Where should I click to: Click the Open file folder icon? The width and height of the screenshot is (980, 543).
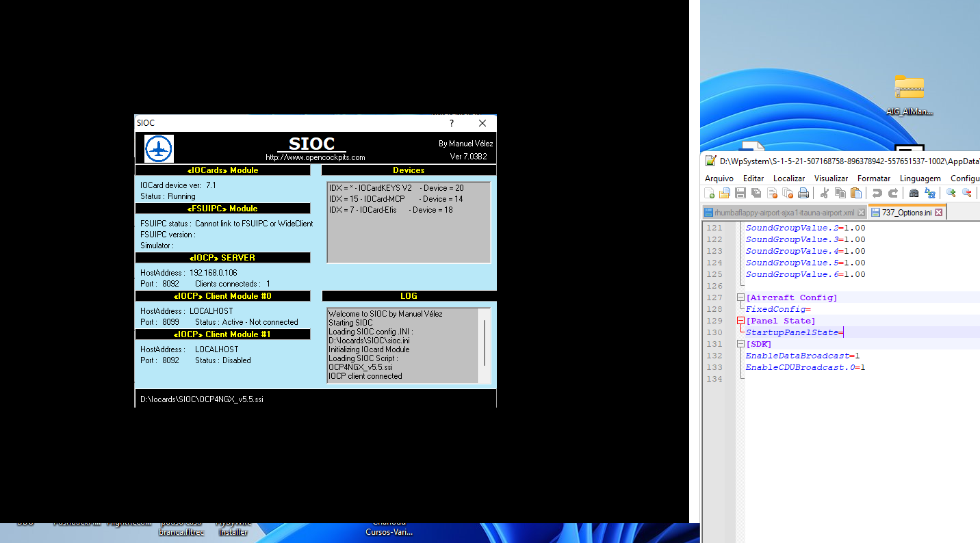click(x=725, y=193)
